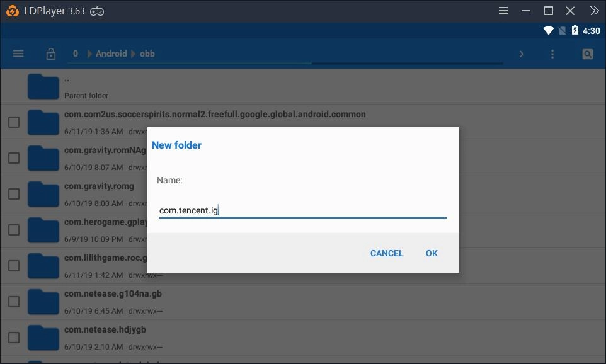Click the folder icon of com.gravity.romg
Viewport: 606px width, 364px height.
click(x=43, y=194)
